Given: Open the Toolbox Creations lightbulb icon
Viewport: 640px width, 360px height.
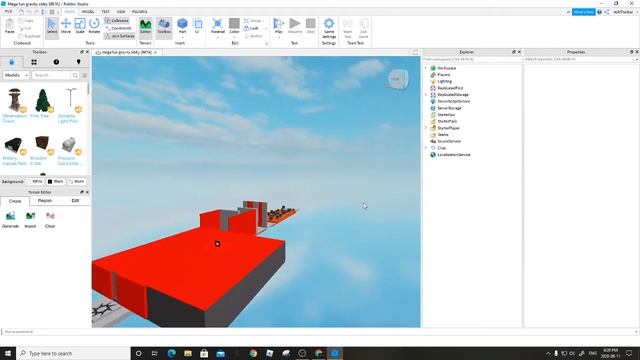Looking at the screenshot, I should click(x=78, y=62).
